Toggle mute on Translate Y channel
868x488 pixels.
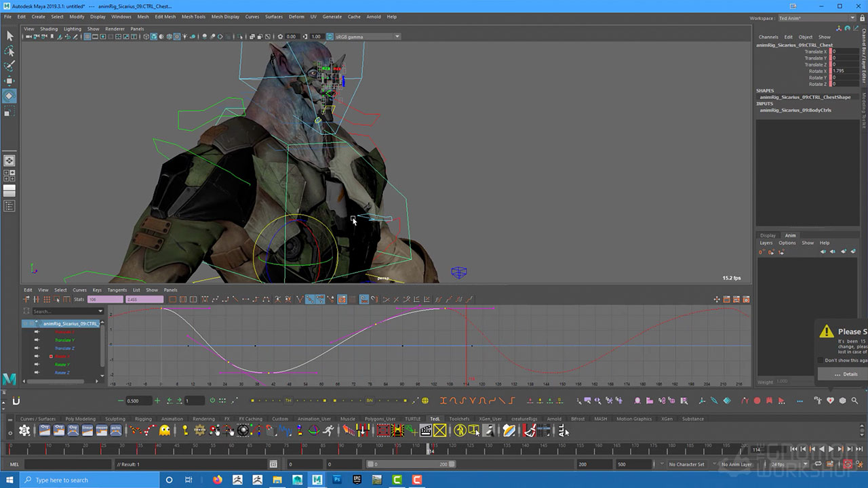pos(37,340)
